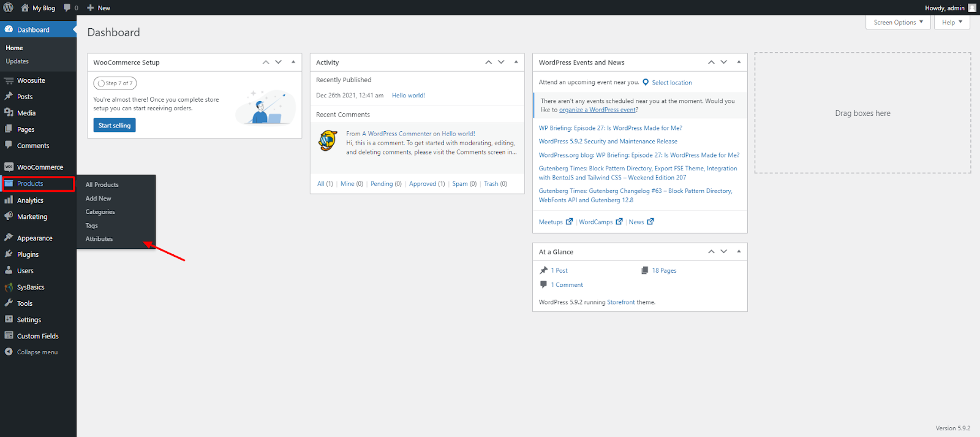Open the Help dropdown tab

pos(952,22)
